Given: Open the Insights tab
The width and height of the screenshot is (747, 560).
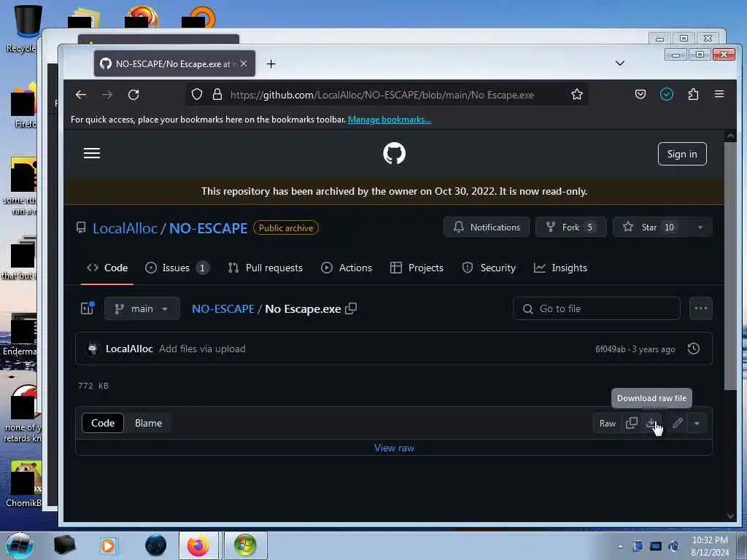Looking at the screenshot, I should coord(560,268).
